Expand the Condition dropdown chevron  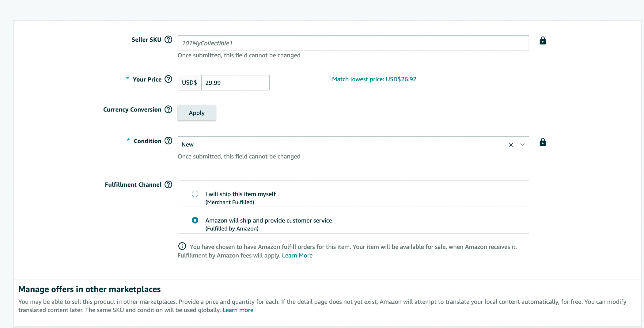point(523,145)
